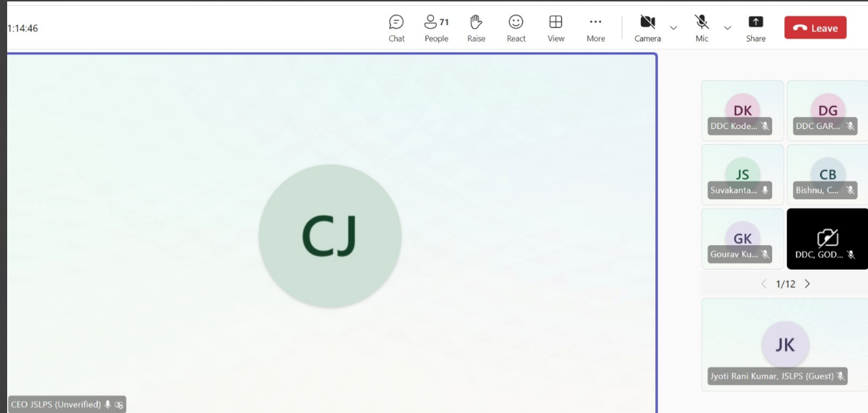Open the React emoji menu

click(x=516, y=28)
